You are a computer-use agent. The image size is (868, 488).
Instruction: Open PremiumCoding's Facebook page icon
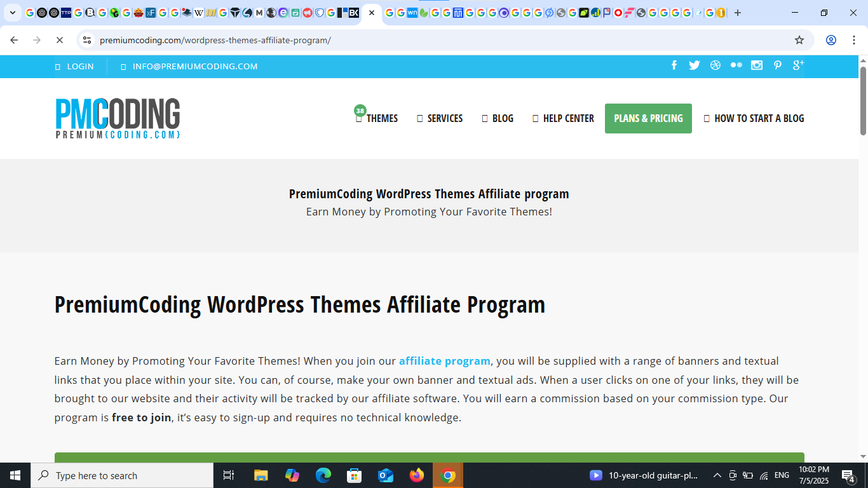pyautogui.click(x=674, y=65)
